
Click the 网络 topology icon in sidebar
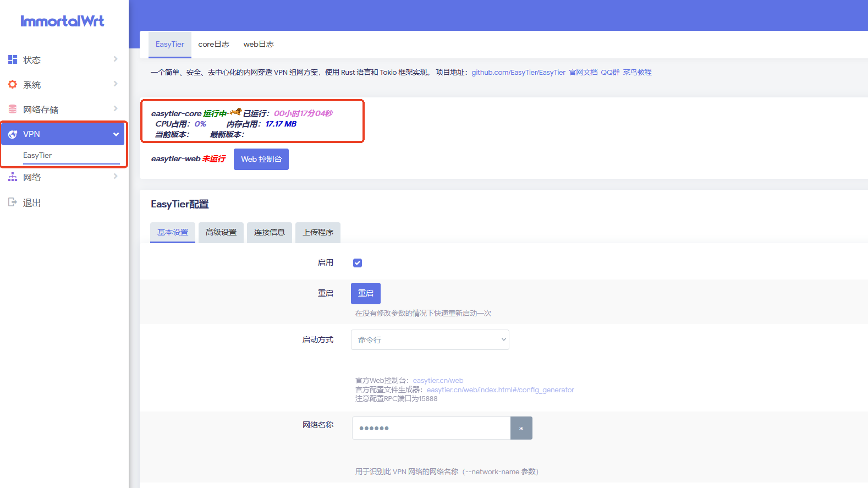click(x=13, y=177)
